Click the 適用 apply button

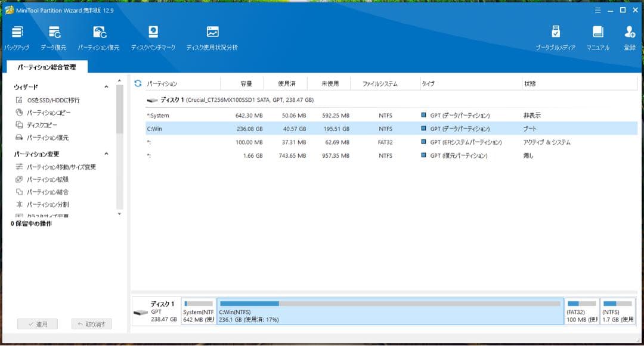pos(38,324)
